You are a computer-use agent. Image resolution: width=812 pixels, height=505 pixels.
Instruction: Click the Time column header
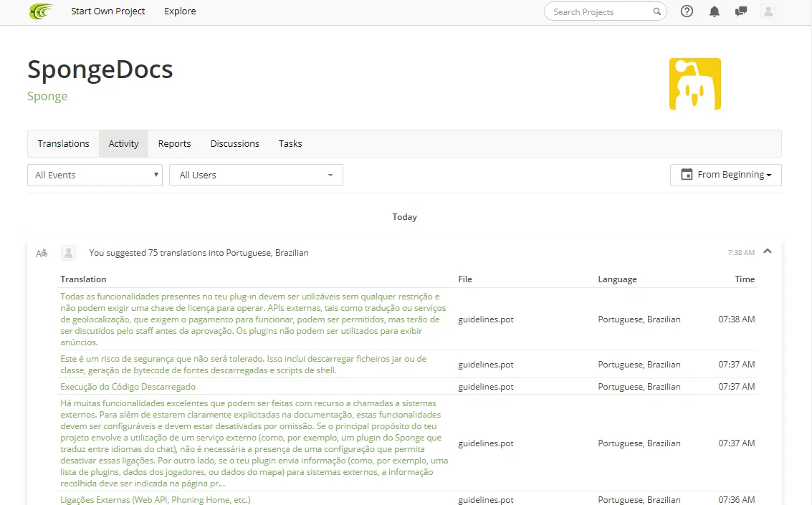[x=745, y=279]
